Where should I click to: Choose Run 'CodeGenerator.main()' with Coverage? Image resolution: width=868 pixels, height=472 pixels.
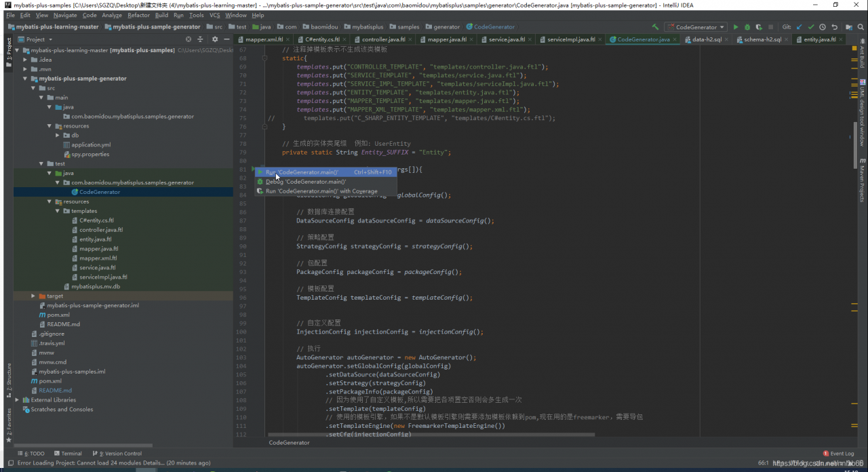[x=326, y=191]
